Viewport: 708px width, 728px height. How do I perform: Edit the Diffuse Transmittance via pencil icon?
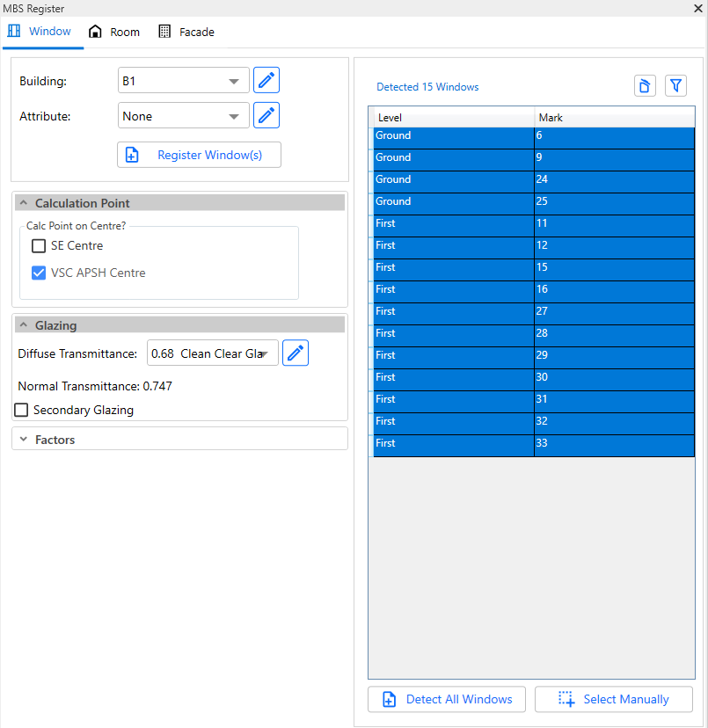295,353
